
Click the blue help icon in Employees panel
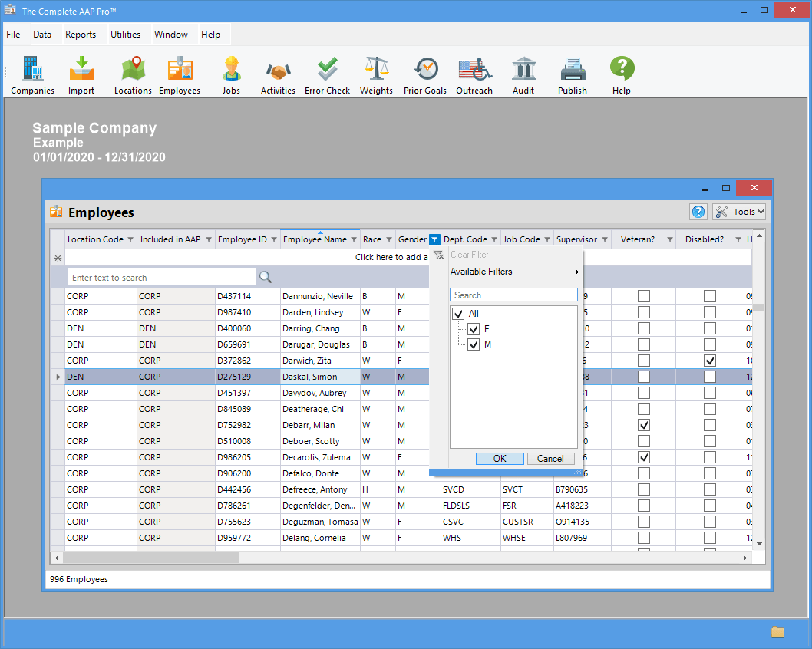coord(698,212)
